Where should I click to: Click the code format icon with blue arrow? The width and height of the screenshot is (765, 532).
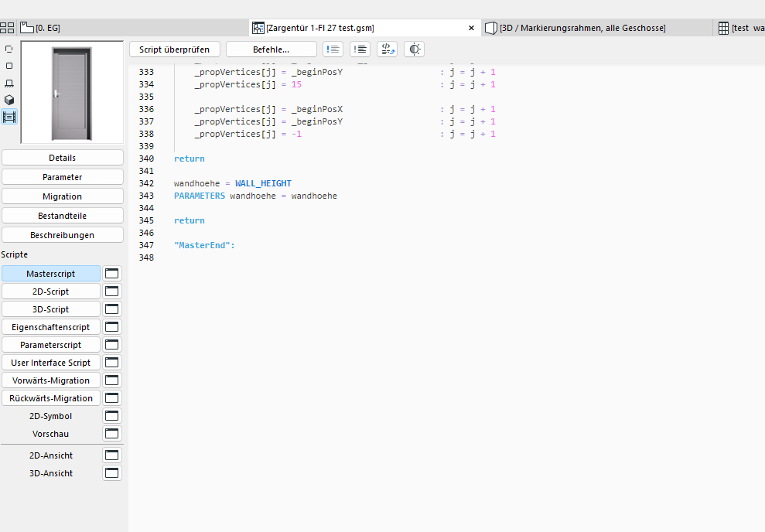coord(388,49)
